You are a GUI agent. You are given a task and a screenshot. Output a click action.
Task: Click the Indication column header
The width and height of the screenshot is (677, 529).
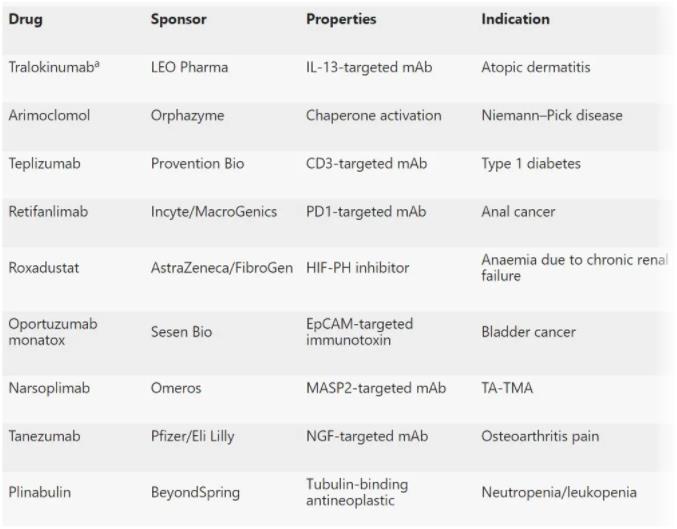515,19
